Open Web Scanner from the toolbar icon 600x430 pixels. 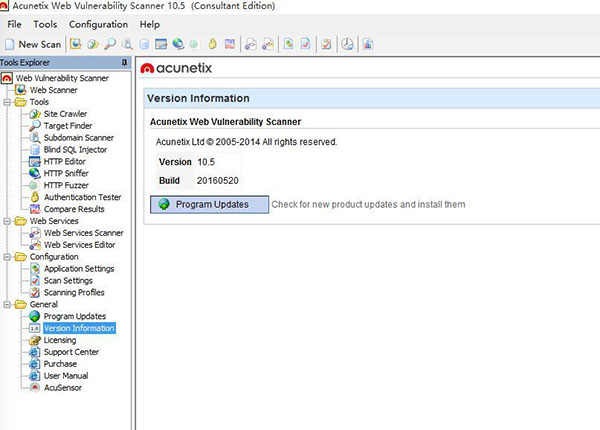[x=75, y=44]
